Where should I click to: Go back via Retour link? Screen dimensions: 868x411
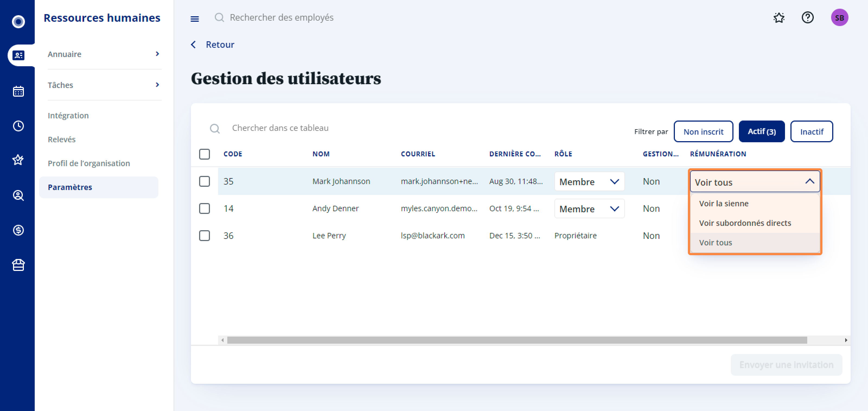click(220, 45)
